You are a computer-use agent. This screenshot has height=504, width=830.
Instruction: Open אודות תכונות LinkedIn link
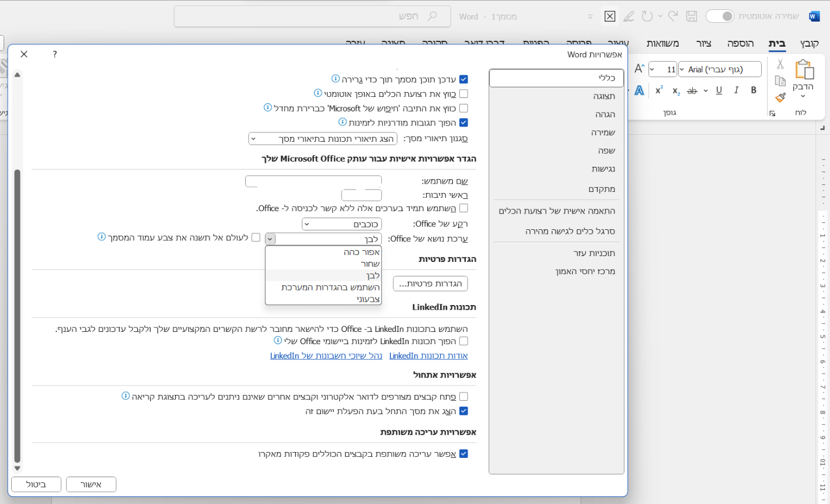click(x=428, y=356)
